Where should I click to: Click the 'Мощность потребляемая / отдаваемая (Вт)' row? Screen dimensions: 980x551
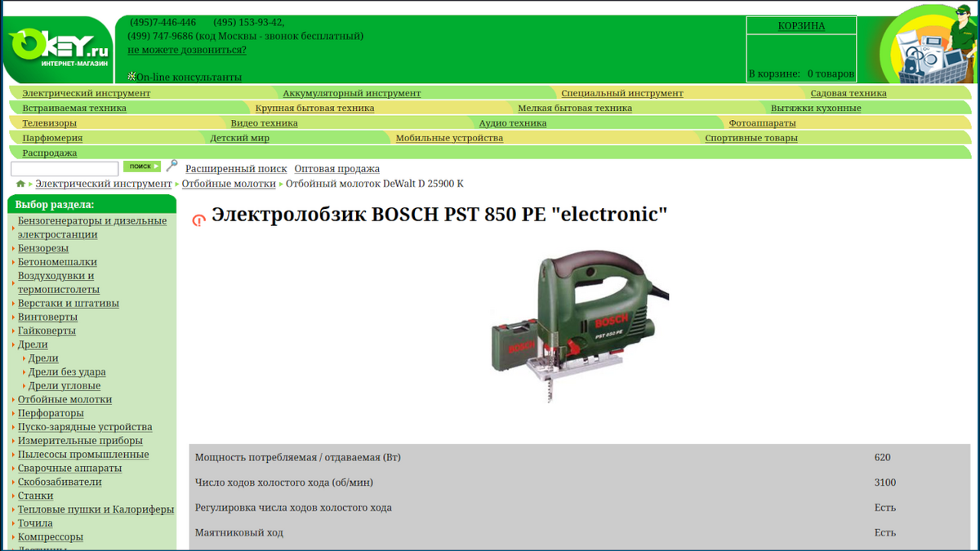pos(580,457)
